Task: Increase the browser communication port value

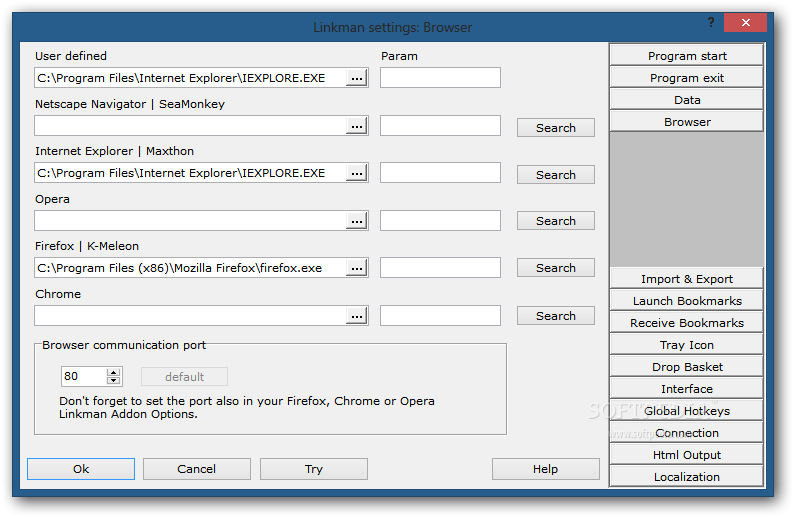Action: [x=114, y=372]
